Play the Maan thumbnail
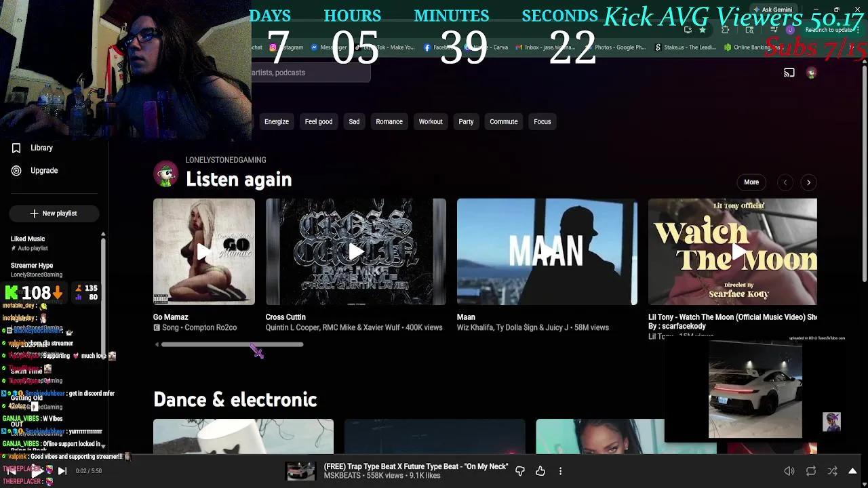 tap(547, 251)
